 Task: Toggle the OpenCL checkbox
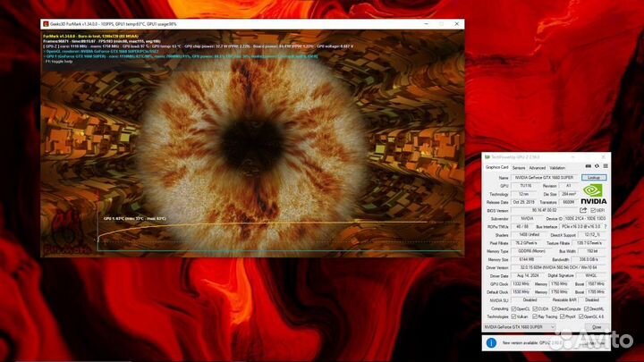[513, 308]
